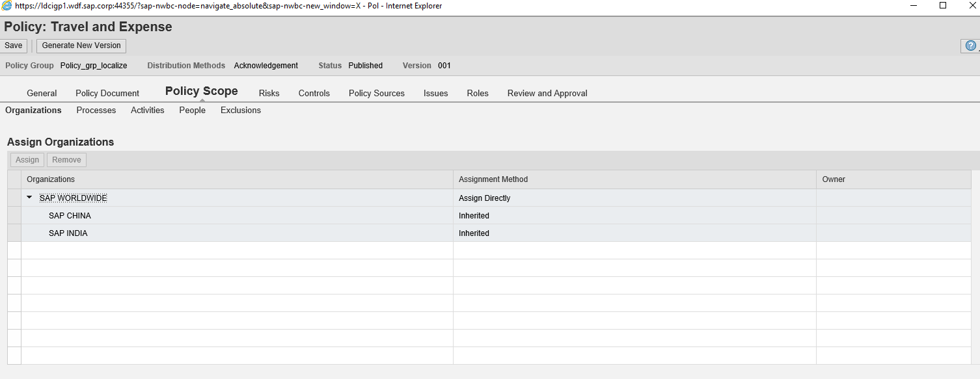Viewport: 980px width, 379px height.
Task: Click the help question mark icon
Action: (970, 46)
